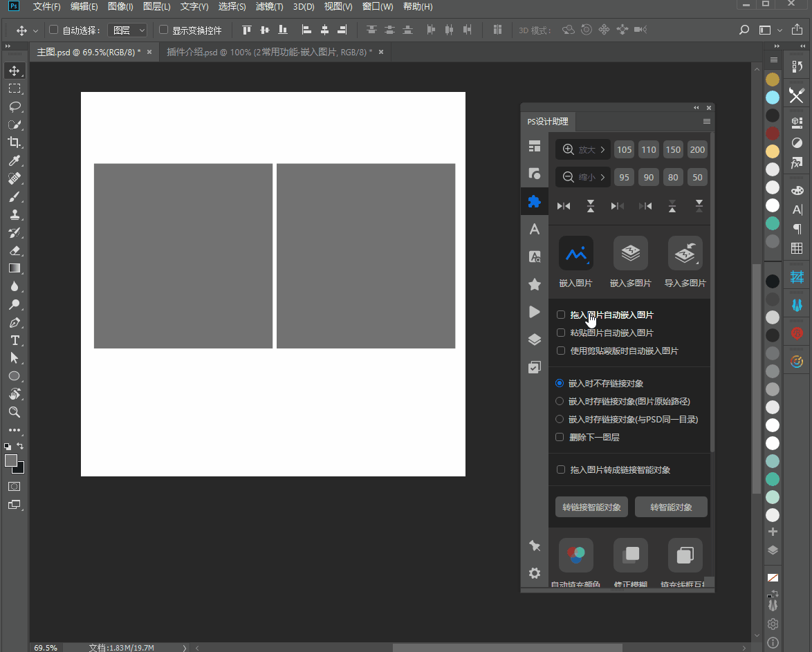
Task: Select the Hand rotate tool
Action: point(15,394)
